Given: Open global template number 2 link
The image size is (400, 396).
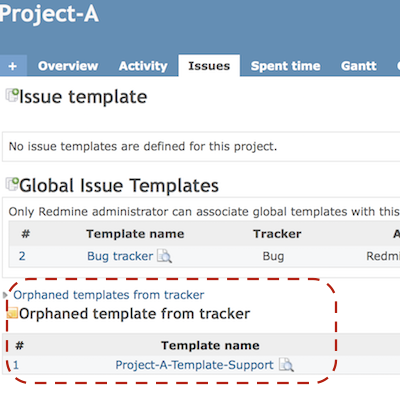Looking at the screenshot, I should pos(22,256).
